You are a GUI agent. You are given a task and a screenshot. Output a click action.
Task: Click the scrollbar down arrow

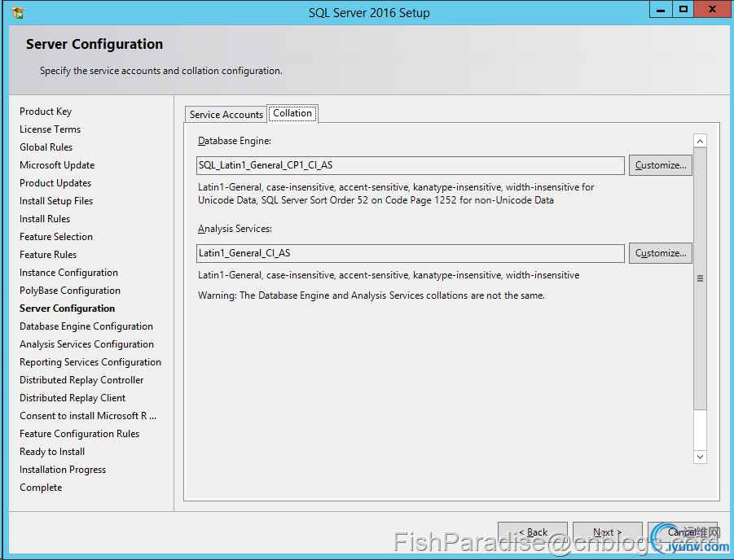[700, 457]
